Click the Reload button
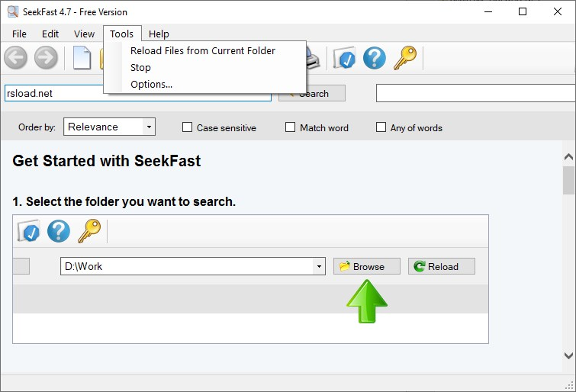This screenshot has width=576, height=392. click(442, 266)
